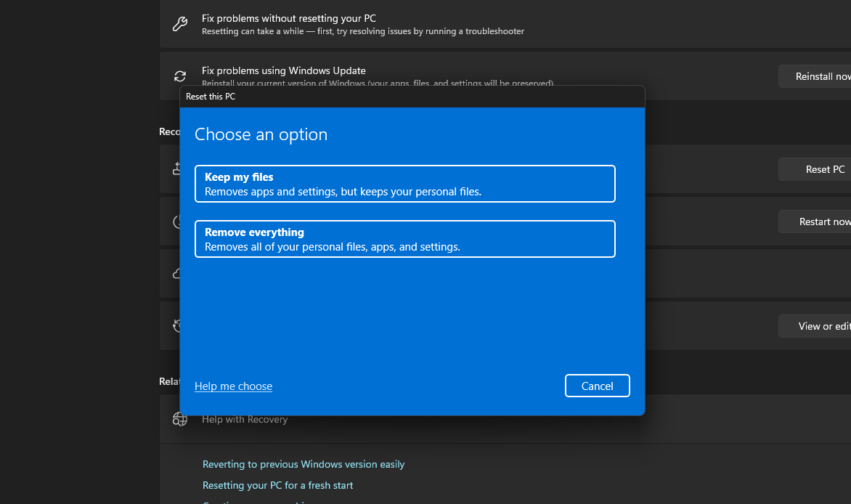
Task: Open Resetting your PC for a fresh start
Action: click(277, 485)
